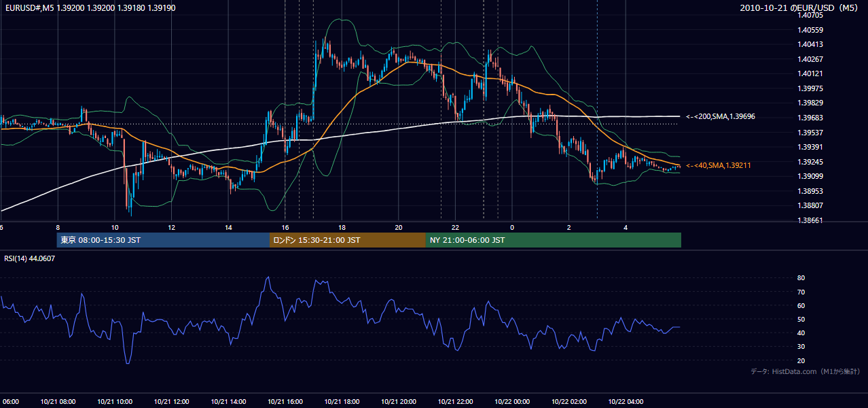Image resolution: width=868 pixels, height=408 pixels.
Task: Click the 1.38661 price axis value
Action: tap(810, 220)
